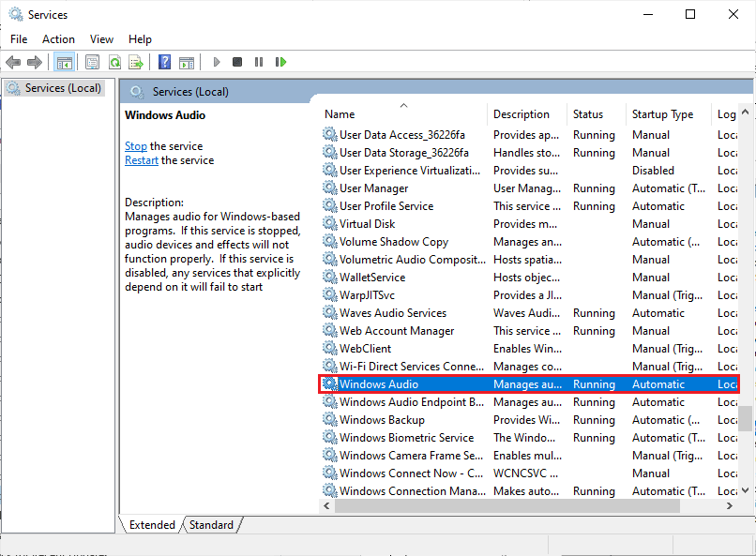Image resolution: width=756 pixels, height=556 pixels.
Task: Click gear icon of WebClient service
Action: [x=330, y=349]
